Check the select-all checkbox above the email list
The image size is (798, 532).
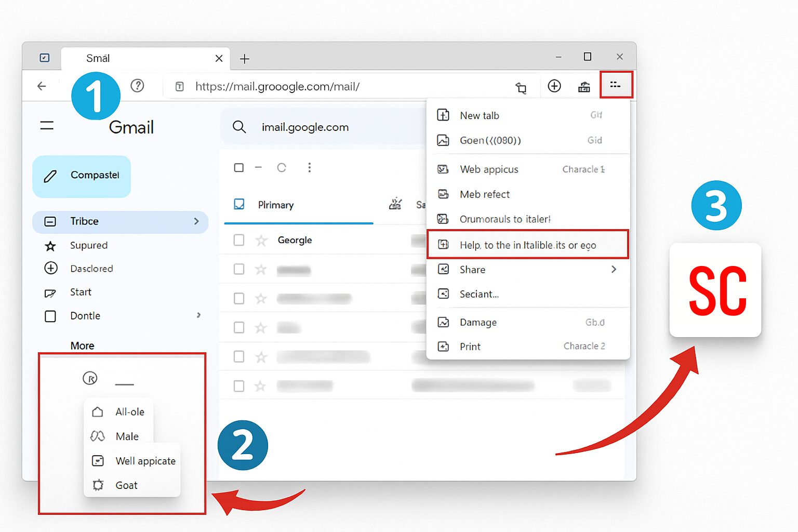click(238, 167)
